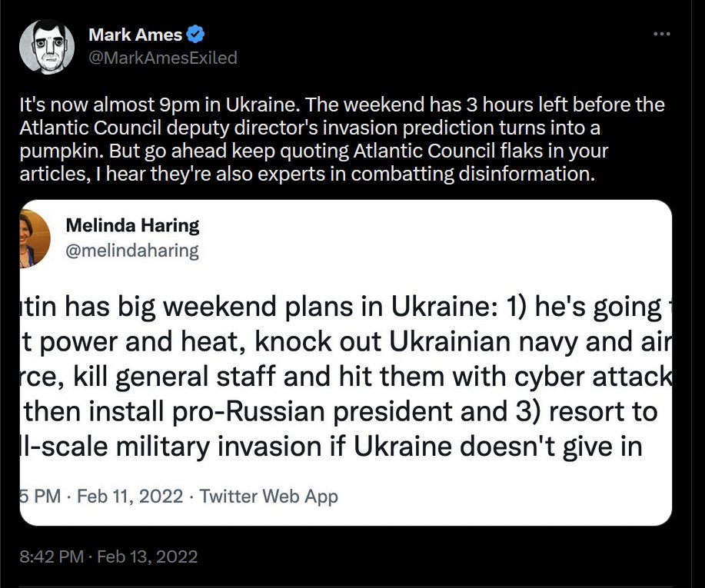Open Mark Ames's profile avatar
Image resolution: width=705 pixels, height=588 pixels.
point(47,47)
